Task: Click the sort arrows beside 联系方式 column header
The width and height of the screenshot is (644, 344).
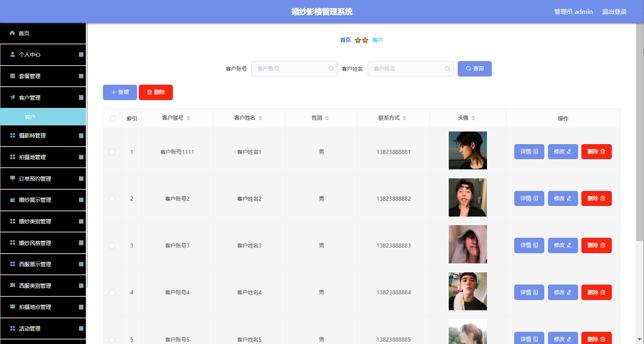Action: click(404, 118)
